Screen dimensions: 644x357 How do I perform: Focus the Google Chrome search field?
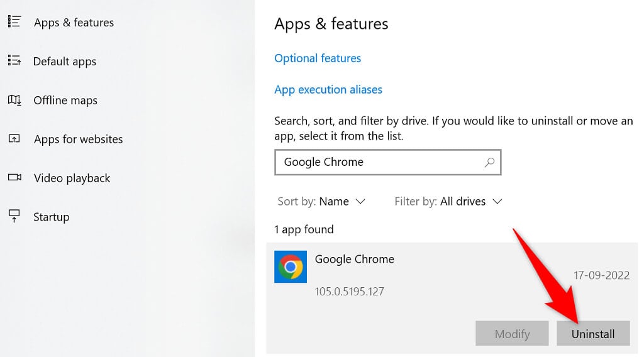(377, 162)
